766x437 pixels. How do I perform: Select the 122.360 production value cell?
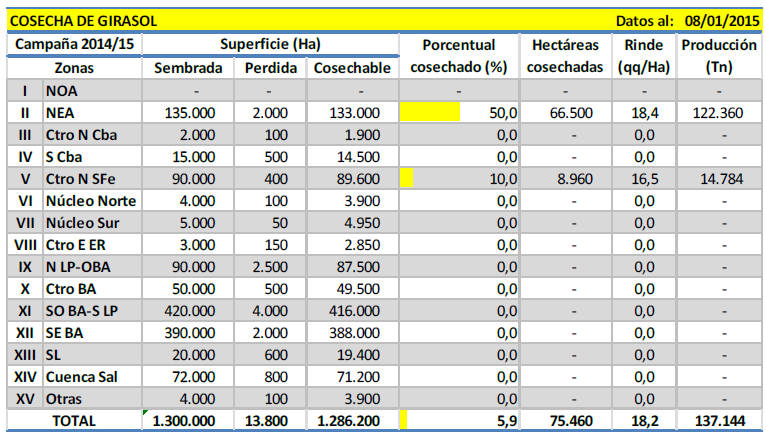click(718, 113)
